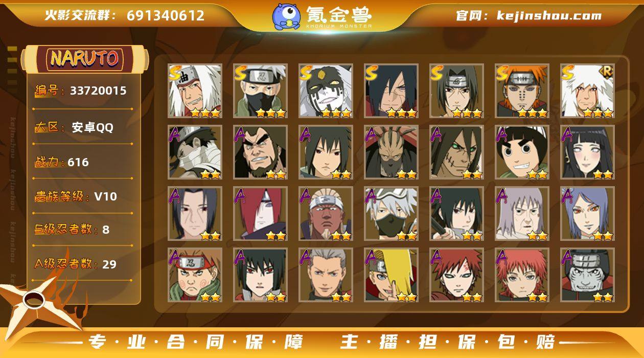Select the S-rank Jiraiya avatar with R badge
Viewport: 644px width, 358px height.
(587, 91)
